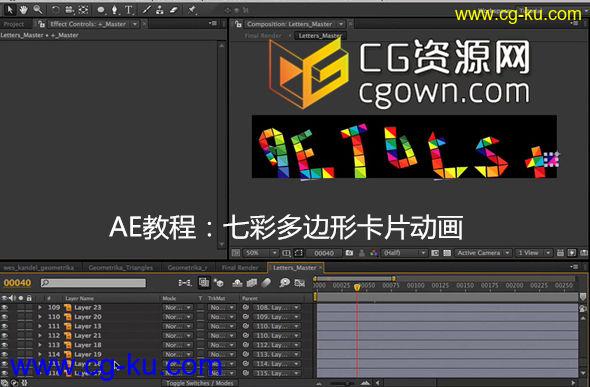This screenshot has width=590, height=387.
Task: Hide Layer 20 with its eye icon
Action: tap(5, 317)
